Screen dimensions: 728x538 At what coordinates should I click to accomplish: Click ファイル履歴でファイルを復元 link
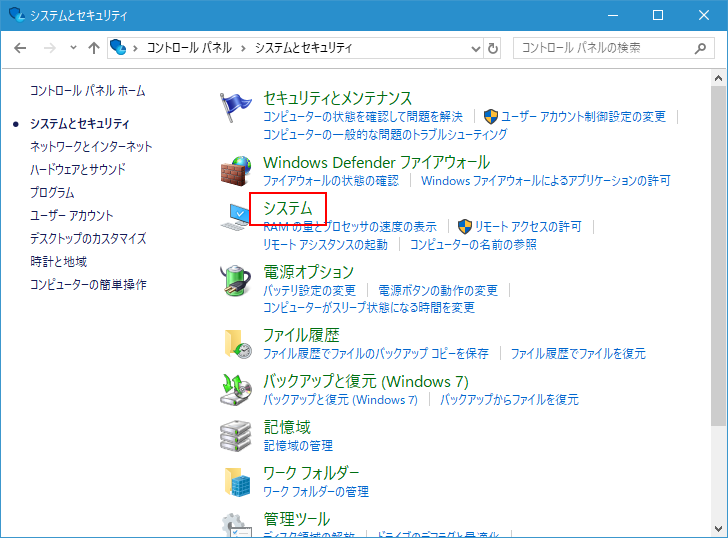578,354
